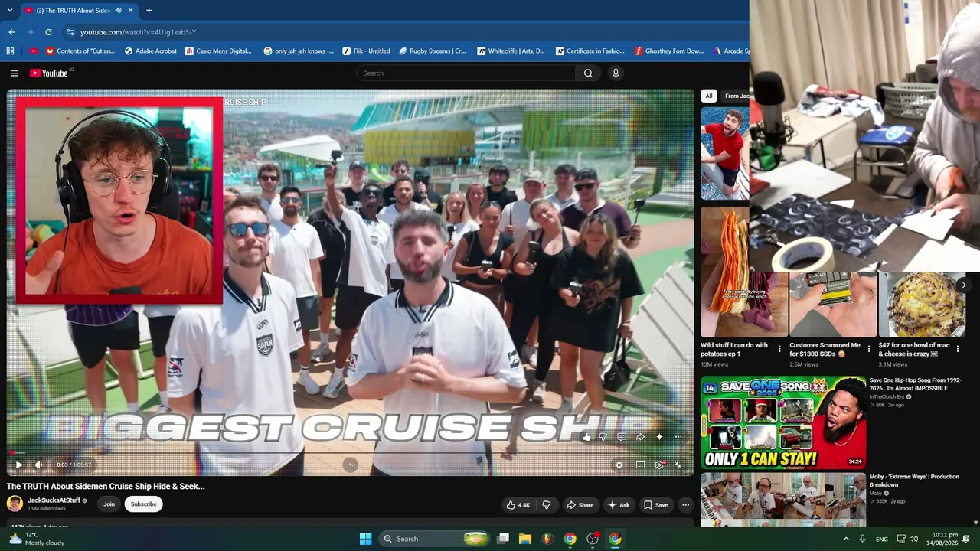980x551 pixels.
Task: Click the share arrow overlaid on video
Action: tap(640, 437)
